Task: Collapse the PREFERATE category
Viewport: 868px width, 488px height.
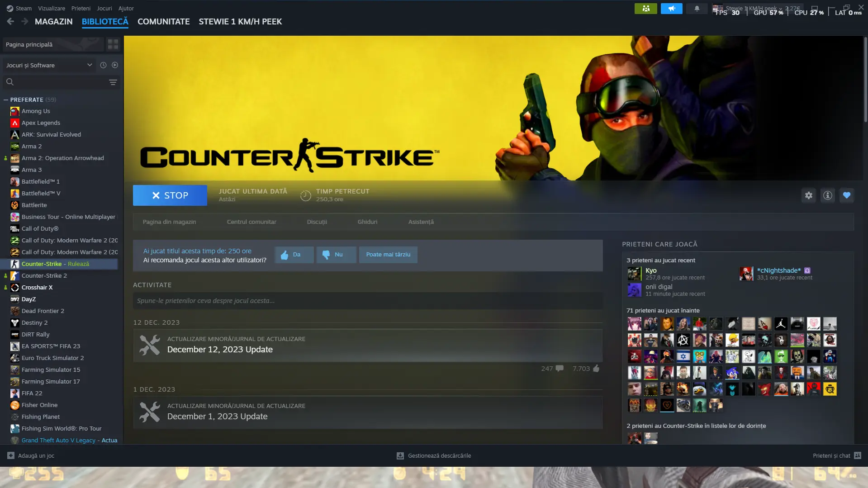Action: [6, 99]
